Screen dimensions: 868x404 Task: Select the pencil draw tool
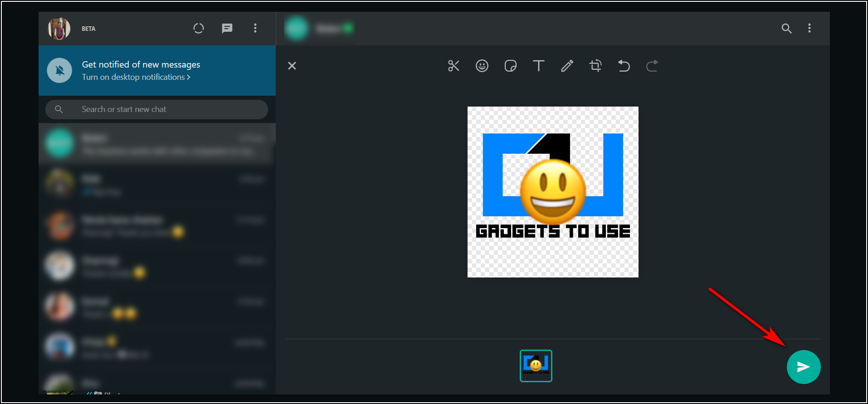pos(567,66)
